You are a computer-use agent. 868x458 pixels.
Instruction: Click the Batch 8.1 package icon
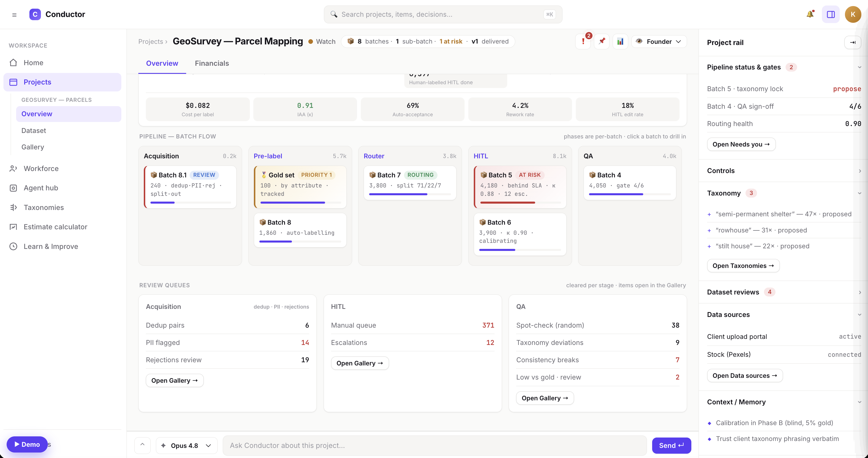(x=154, y=175)
